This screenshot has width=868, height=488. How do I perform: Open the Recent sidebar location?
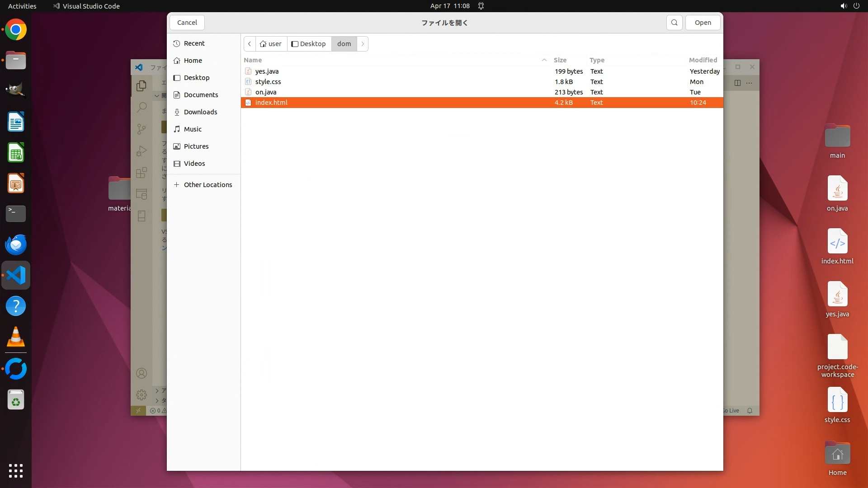pyautogui.click(x=194, y=43)
